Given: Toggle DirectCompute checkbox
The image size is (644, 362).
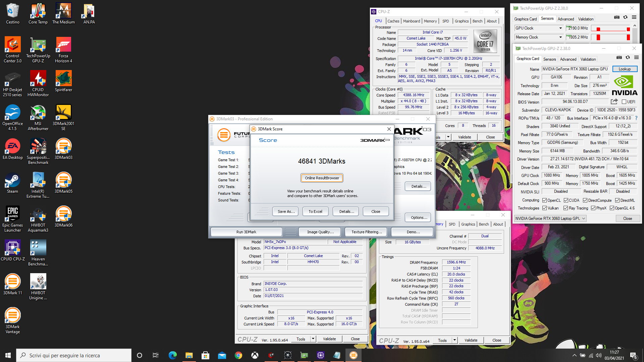Looking at the screenshot, I should tap(585, 200).
